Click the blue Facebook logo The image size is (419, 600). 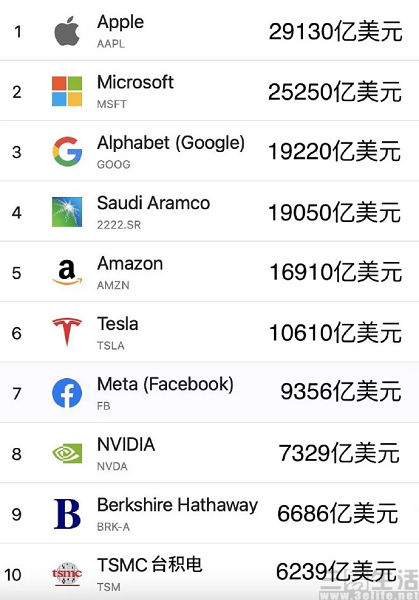67,393
